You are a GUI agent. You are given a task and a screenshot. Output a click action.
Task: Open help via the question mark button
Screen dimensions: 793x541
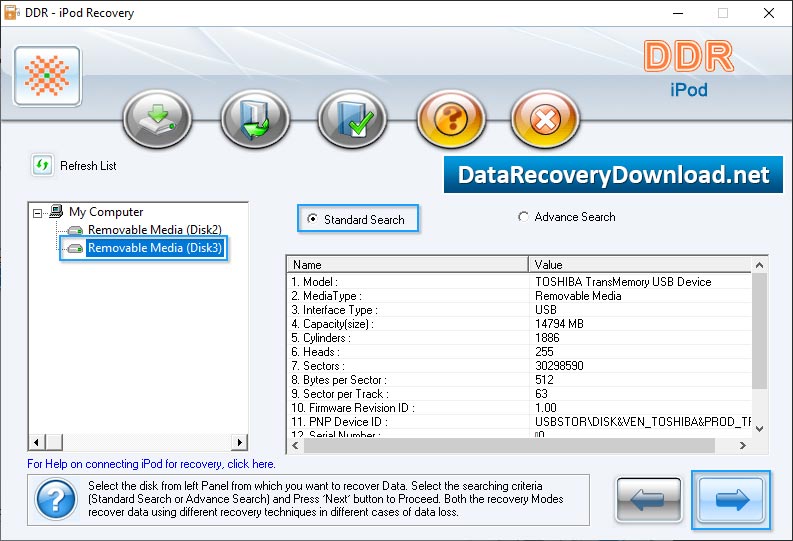pyautogui.click(x=451, y=119)
